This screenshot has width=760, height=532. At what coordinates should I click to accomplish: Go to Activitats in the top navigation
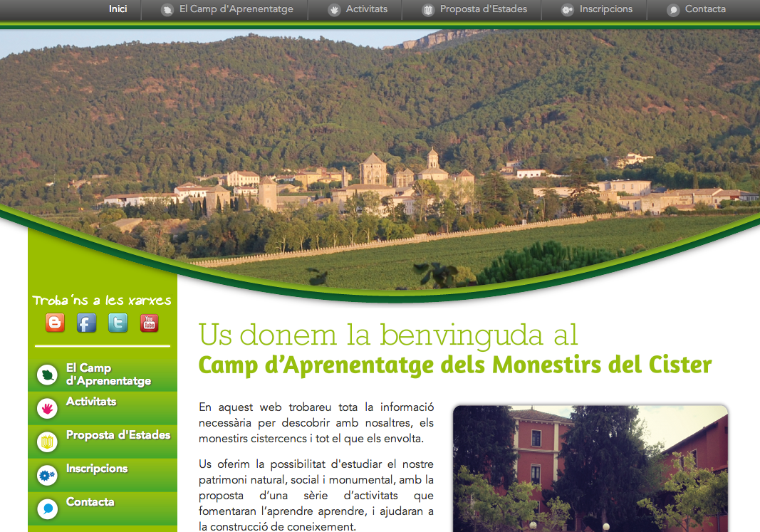tap(366, 9)
